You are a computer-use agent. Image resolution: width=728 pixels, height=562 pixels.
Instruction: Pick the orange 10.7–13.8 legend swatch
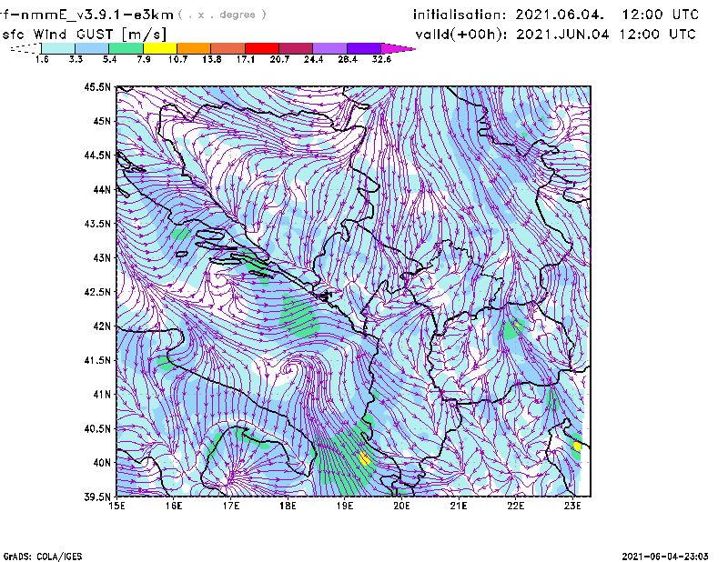pos(194,48)
